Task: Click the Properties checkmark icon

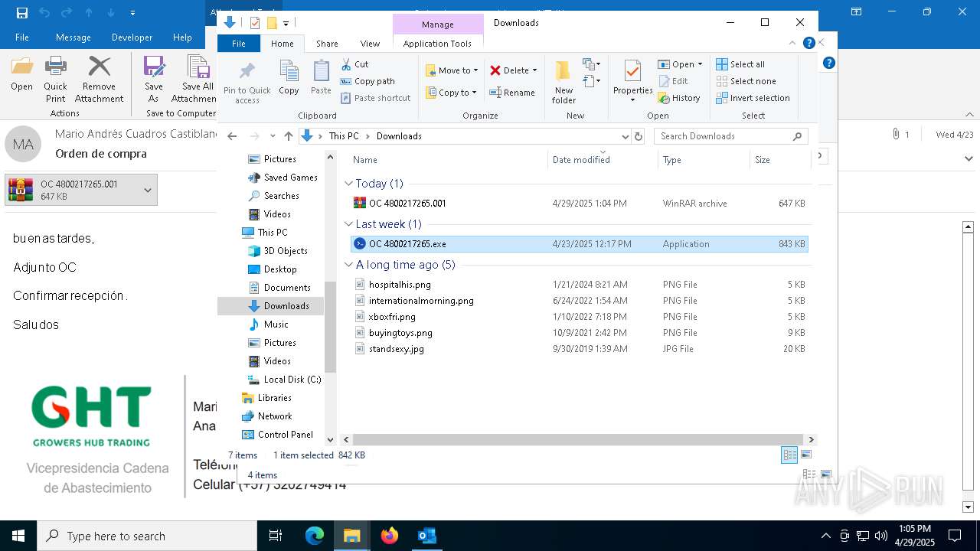Action: click(632, 72)
